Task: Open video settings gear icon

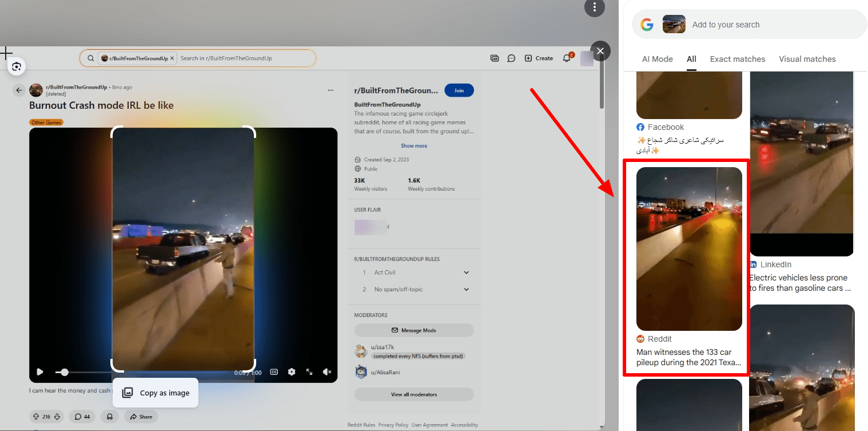Action: 292,371
